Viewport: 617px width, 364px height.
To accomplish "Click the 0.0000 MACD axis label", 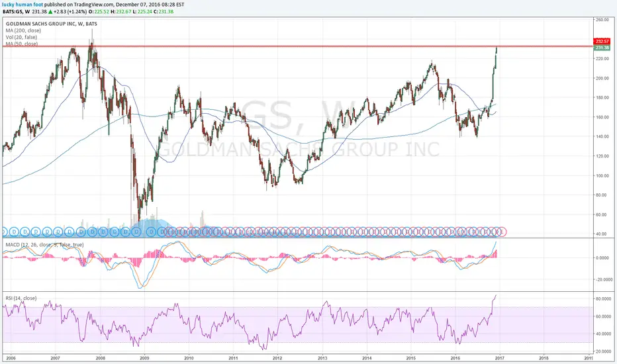I will click(603, 258).
